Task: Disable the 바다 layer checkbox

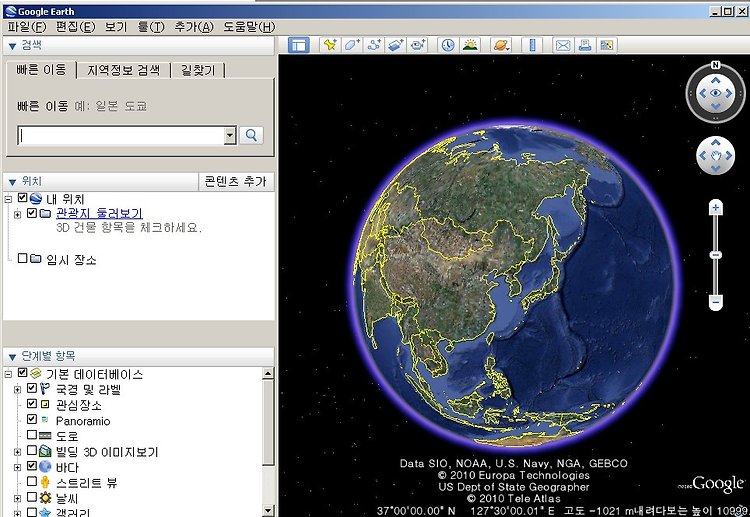Action: pyautogui.click(x=32, y=466)
